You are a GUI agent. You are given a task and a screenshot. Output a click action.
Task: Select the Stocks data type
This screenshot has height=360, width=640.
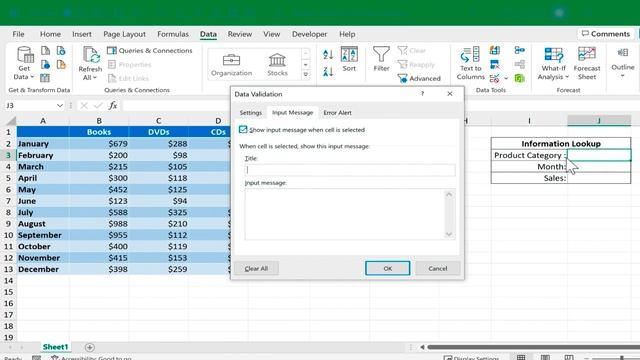[277, 64]
